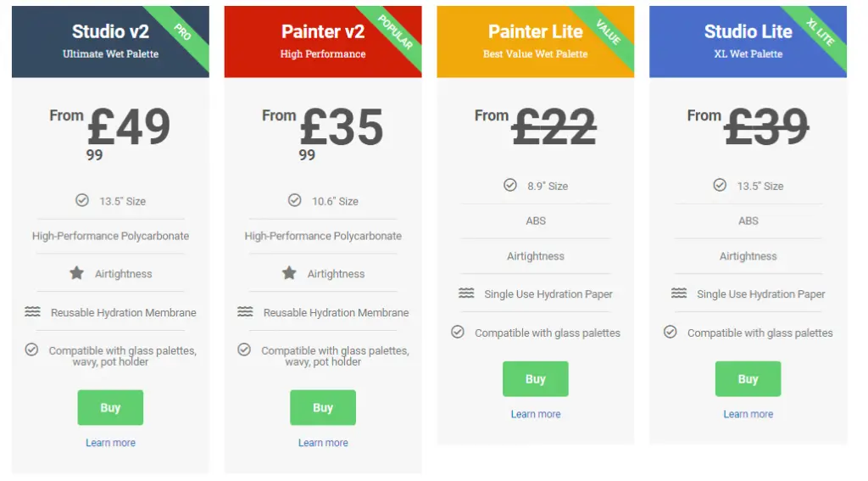Image resolution: width=868 pixels, height=481 pixels.
Task: Click the check circle beside Studio Lite 13.5" Size
Action: click(x=720, y=185)
